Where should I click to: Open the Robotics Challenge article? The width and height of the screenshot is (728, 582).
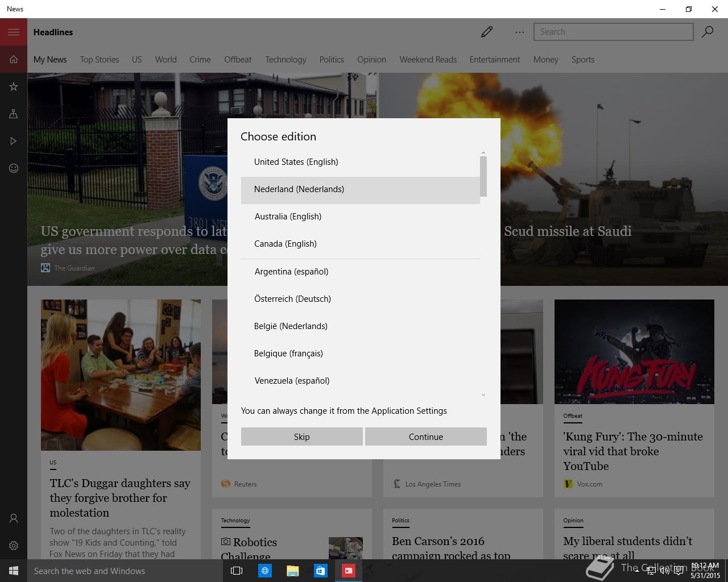pos(292,534)
